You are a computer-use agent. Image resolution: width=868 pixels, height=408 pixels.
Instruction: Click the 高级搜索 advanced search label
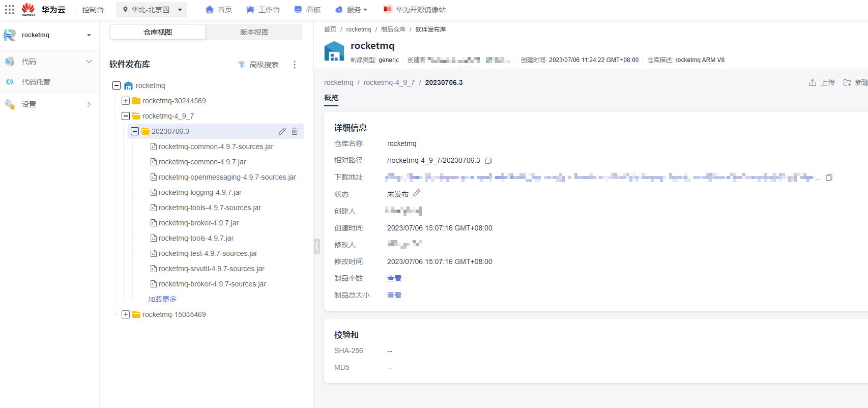pos(264,65)
